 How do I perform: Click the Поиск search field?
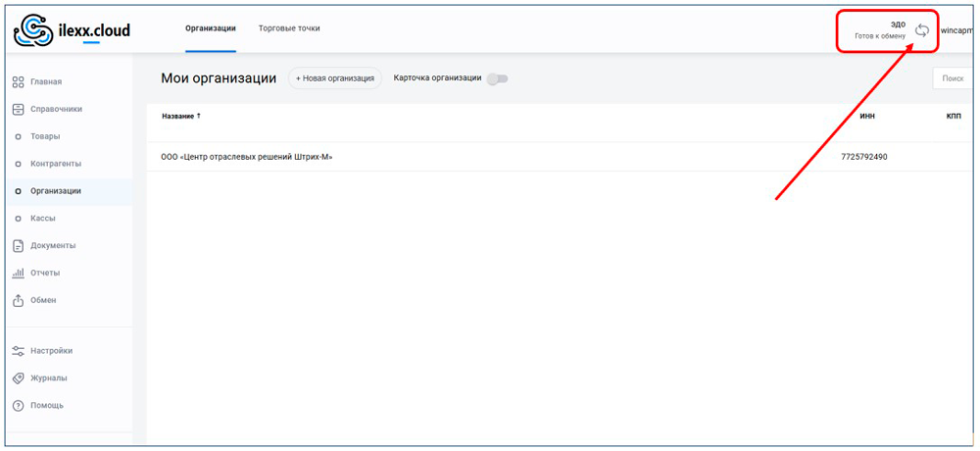click(953, 78)
